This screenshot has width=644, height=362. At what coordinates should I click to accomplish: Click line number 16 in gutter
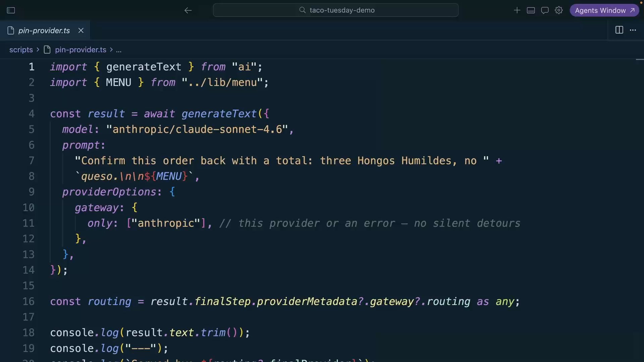pos(29,301)
